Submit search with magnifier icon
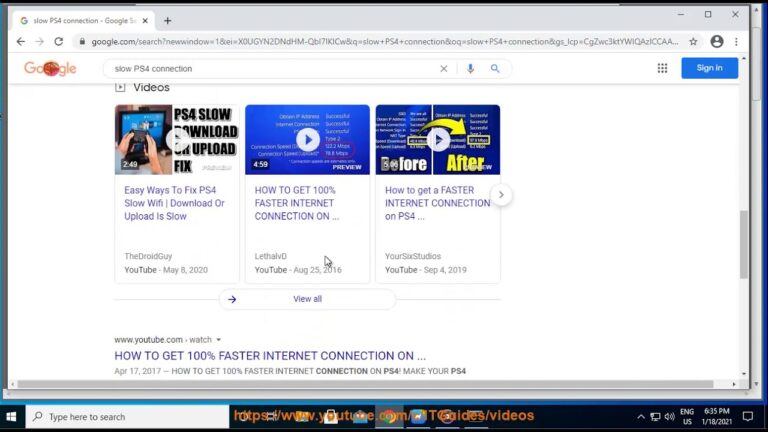The height and width of the screenshot is (432, 768). click(495, 69)
